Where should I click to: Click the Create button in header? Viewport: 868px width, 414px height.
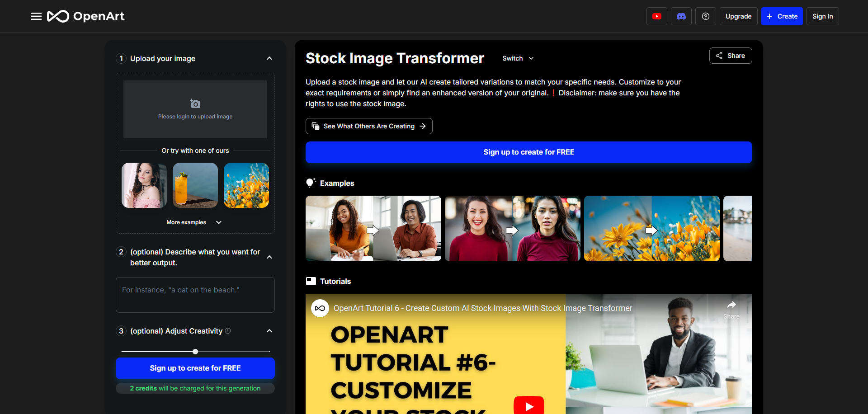[x=782, y=16]
